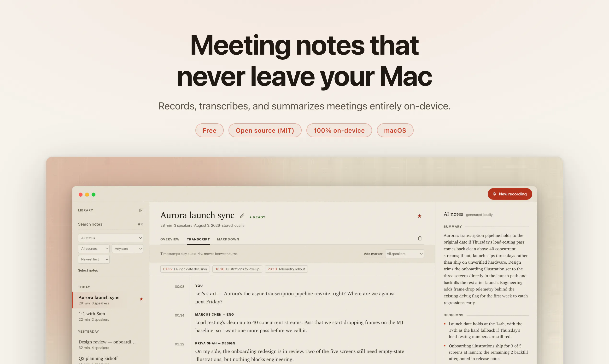Delete note using the trash icon
Screen dimensions: 609x364
(420, 238)
